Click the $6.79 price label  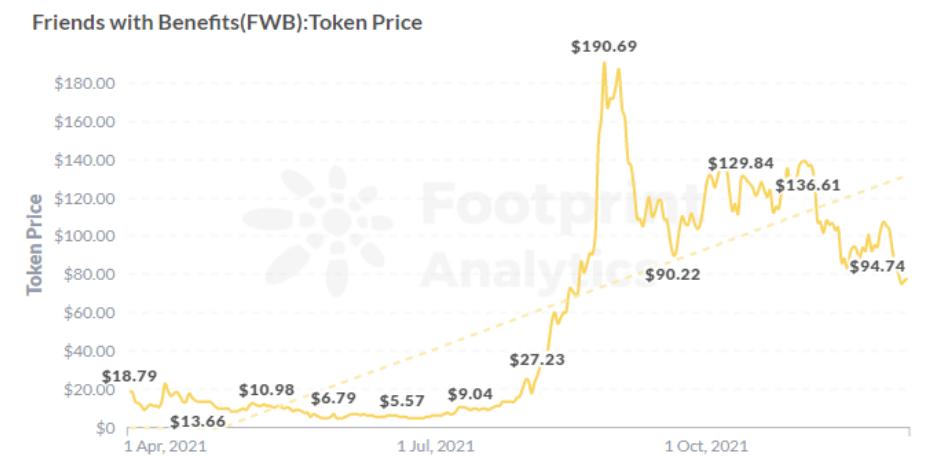(x=332, y=398)
